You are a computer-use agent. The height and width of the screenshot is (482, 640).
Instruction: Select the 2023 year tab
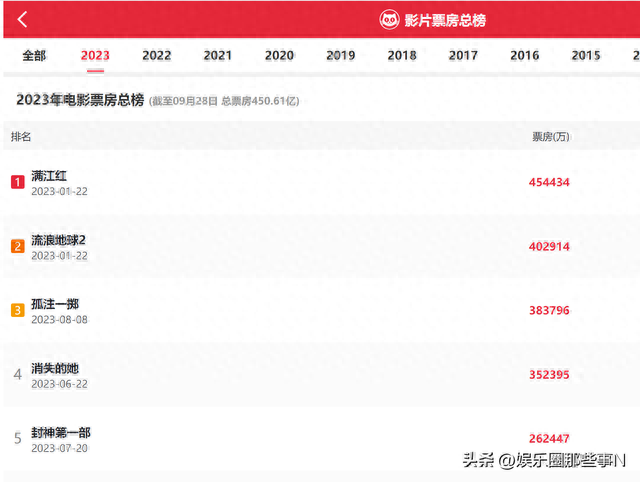pyautogui.click(x=95, y=56)
